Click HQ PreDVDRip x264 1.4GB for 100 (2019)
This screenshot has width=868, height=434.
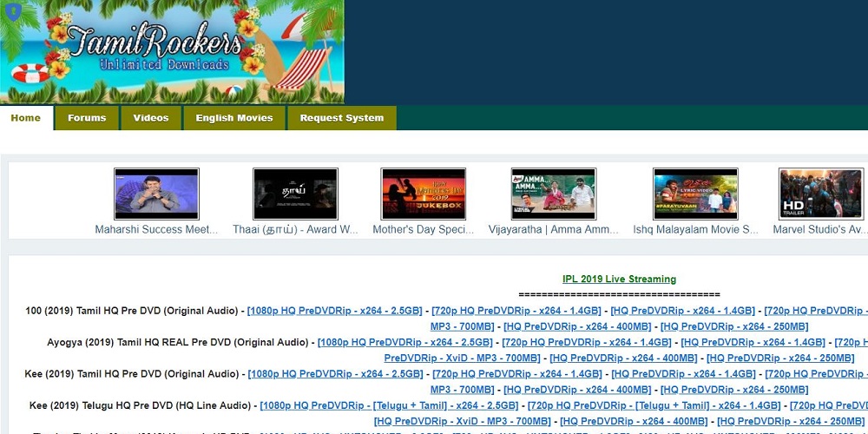tap(682, 311)
